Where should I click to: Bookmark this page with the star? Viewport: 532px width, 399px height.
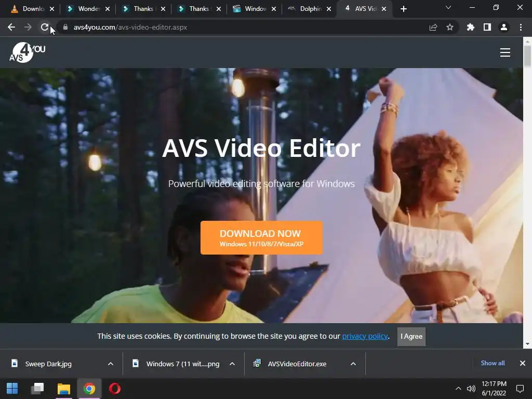[450, 27]
